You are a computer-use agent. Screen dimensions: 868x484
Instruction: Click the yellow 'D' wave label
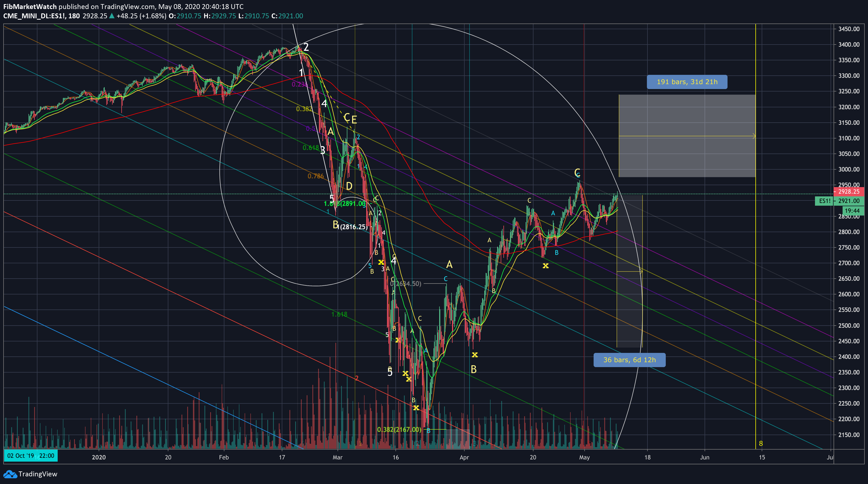pos(349,186)
